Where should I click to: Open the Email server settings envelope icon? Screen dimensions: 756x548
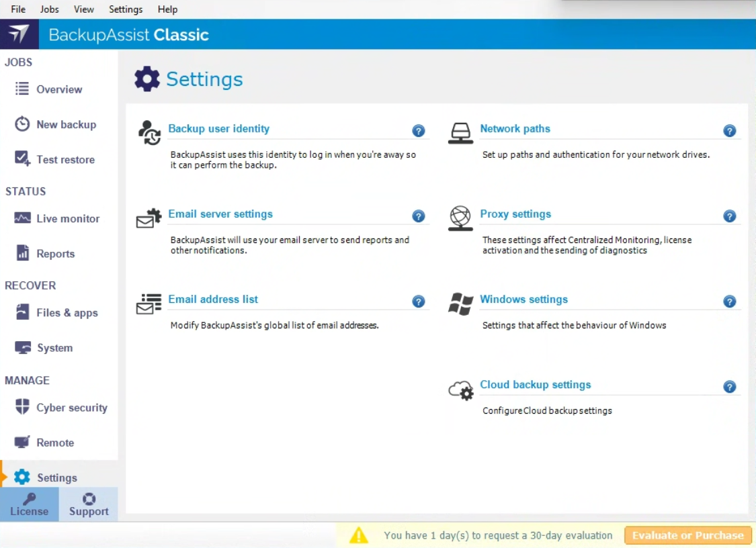[149, 218]
